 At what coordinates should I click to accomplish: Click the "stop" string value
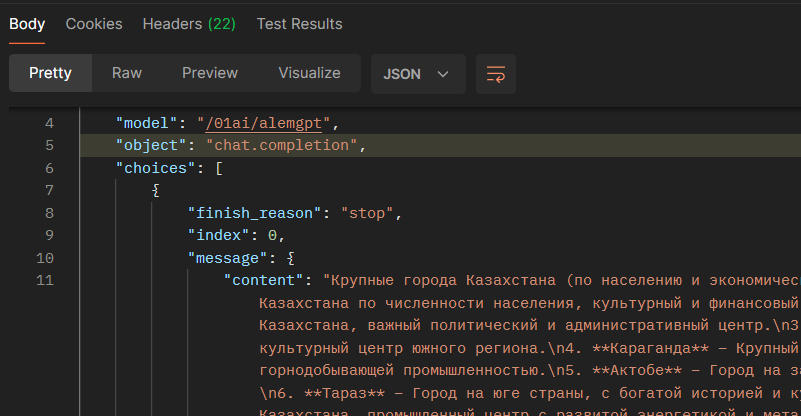[x=371, y=213]
